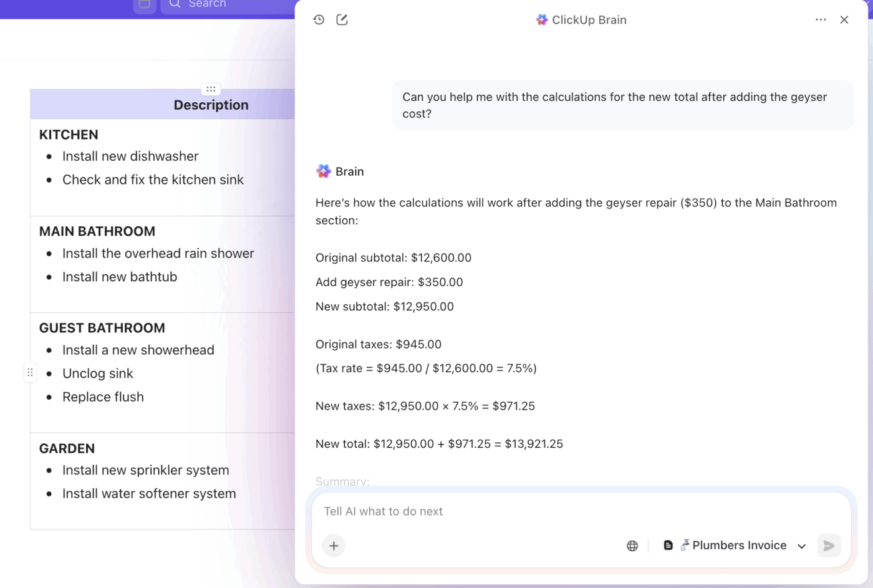873x588 pixels.
Task: Select the Description column header
Action: 211,105
